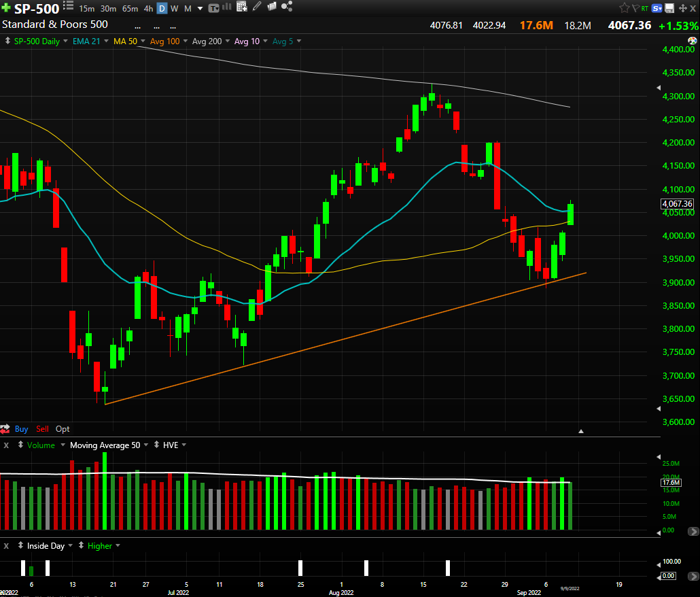Viewport: 700px width, 597px height.
Task: Switch to the 65m timeframe
Action: click(x=130, y=8)
